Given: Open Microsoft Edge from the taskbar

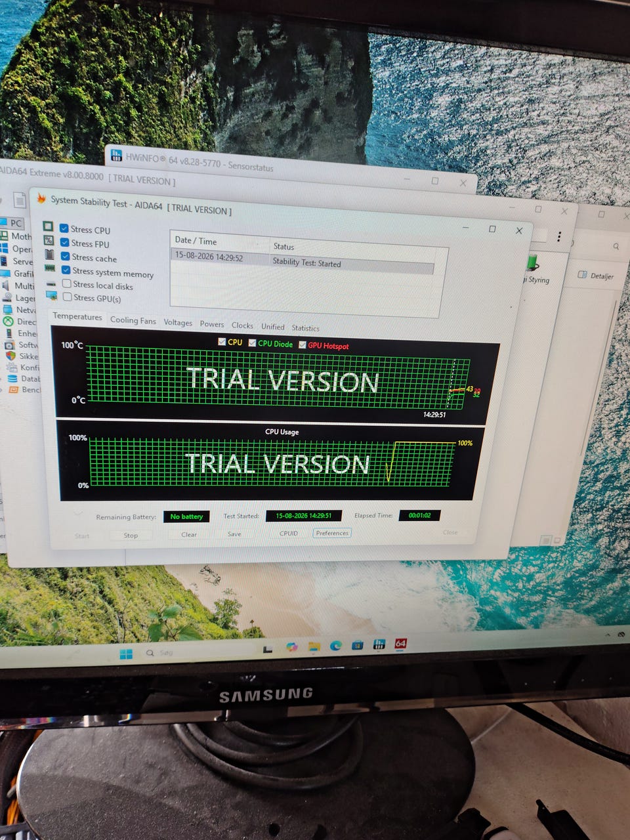Looking at the screenshot, I should coord(335,646).
